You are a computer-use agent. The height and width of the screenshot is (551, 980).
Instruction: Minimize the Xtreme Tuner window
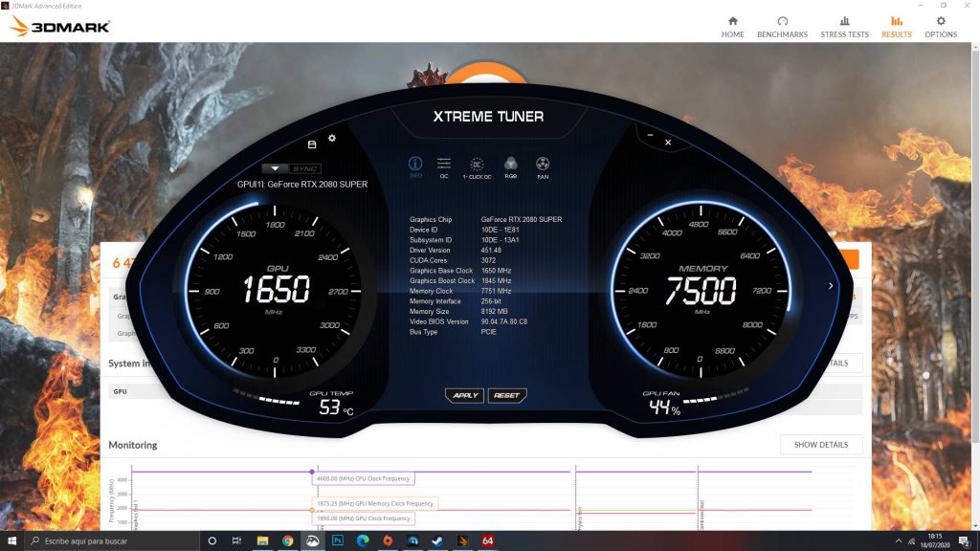click(x=650, y=135)
